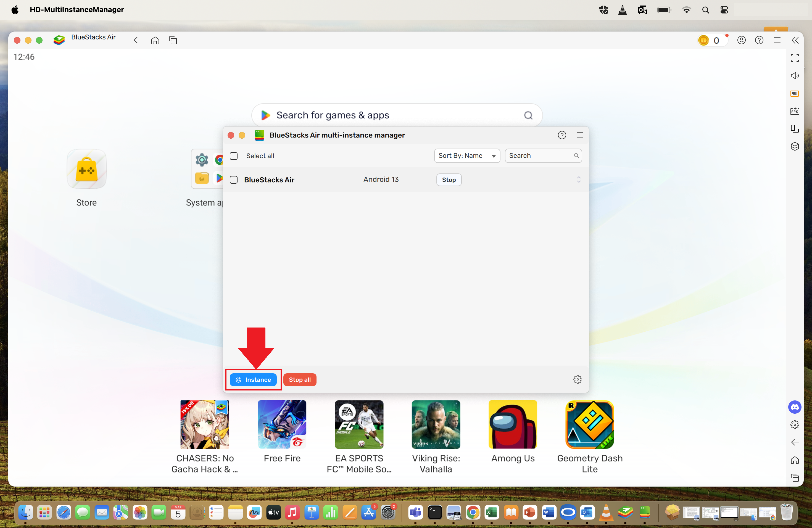Expand the BlueStacks Air row options
Screen dimensions: 812x528
click(x=579, y=180)
